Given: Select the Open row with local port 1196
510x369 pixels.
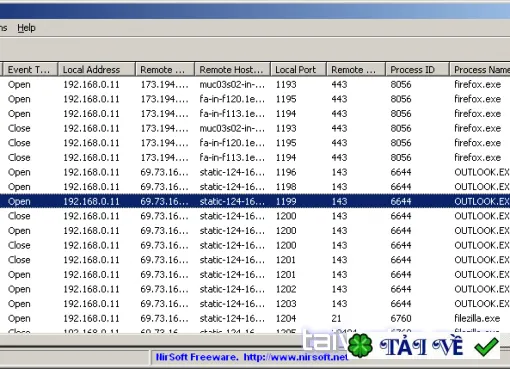Looking at the screenshot, I should (255, 172).
